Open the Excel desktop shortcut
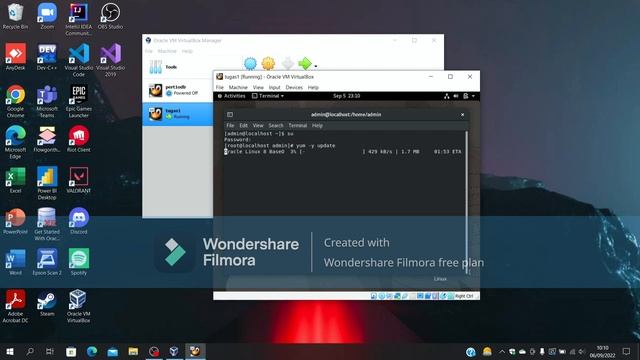 (15, 180)
